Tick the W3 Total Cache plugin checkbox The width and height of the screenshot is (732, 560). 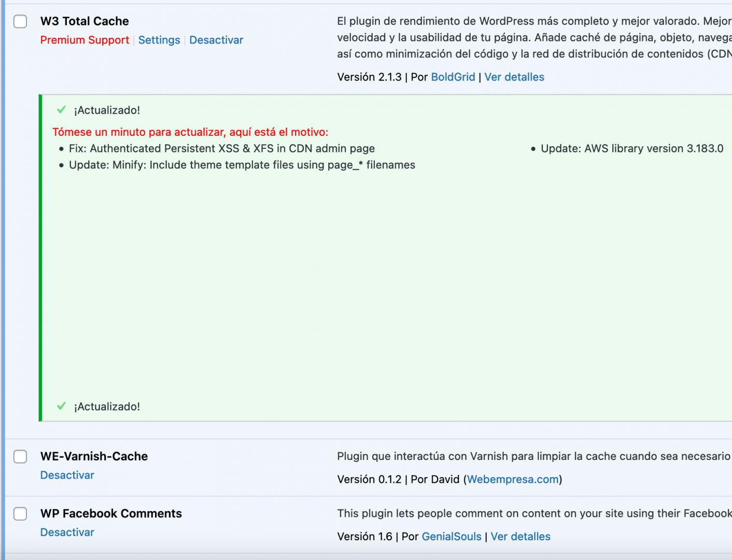pyautogui.click(x=20, y=21)
